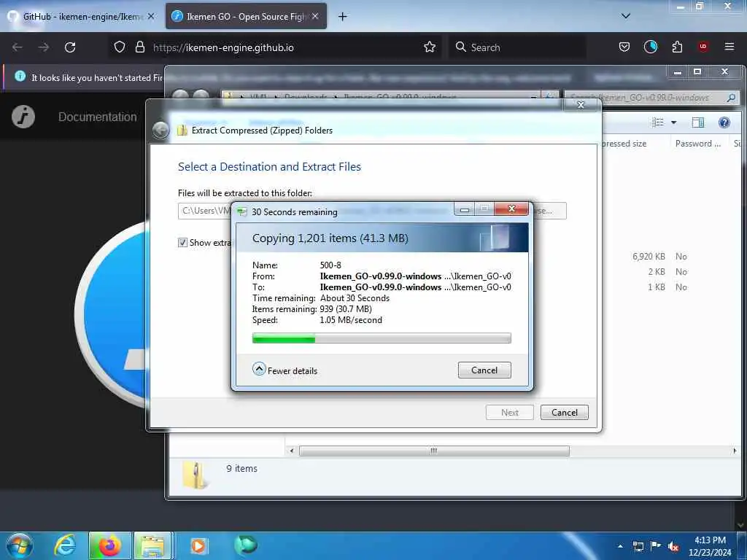The height and width of the screenshot is (560, 747).
Task: Open Windows Explorer from taskbar
Action: point(152,545)
